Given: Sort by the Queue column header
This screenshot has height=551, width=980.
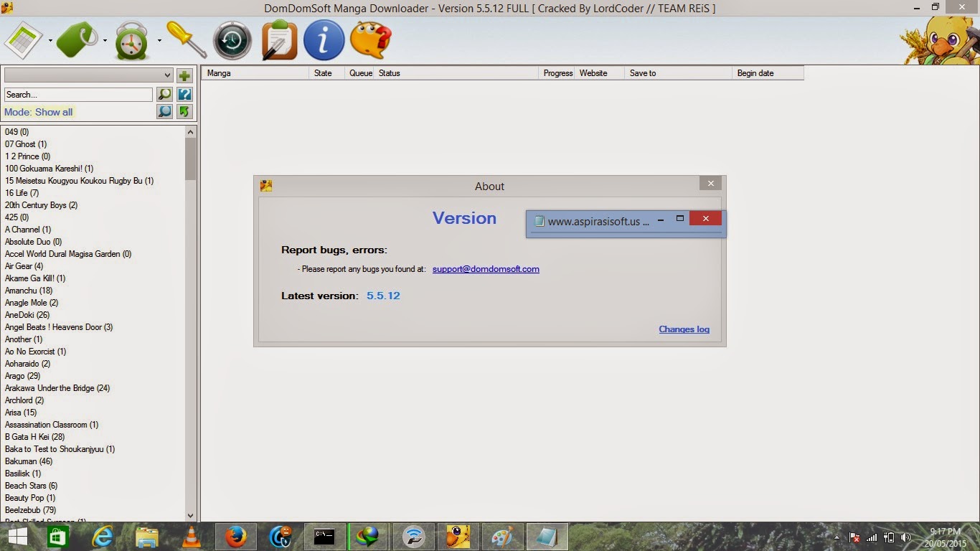Looking at the screenshot, I should [x=360, y=73].
